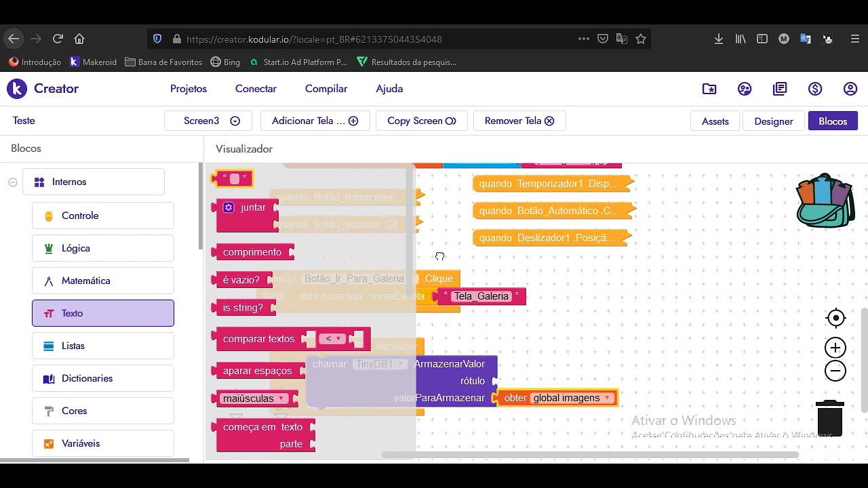Collapse the Internos blocks category
Screen dimensions: 868x488
(13, 182)
